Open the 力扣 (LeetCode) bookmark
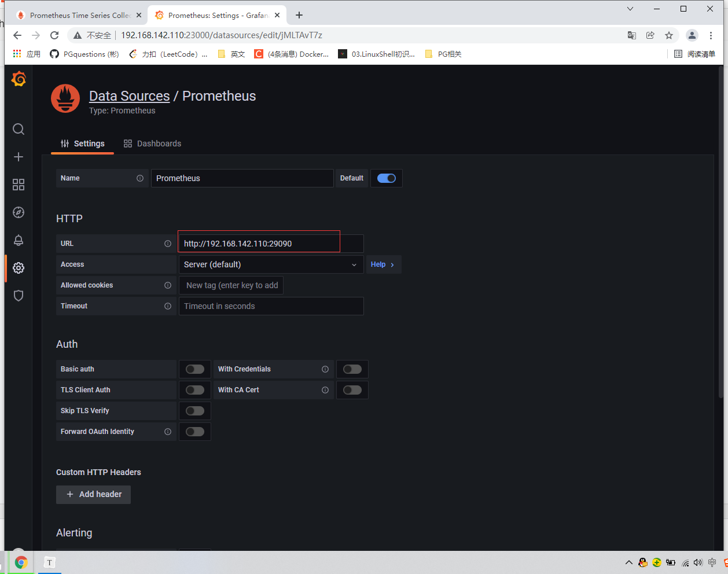Viewport: 728px width, 574px height. (168, 54)
